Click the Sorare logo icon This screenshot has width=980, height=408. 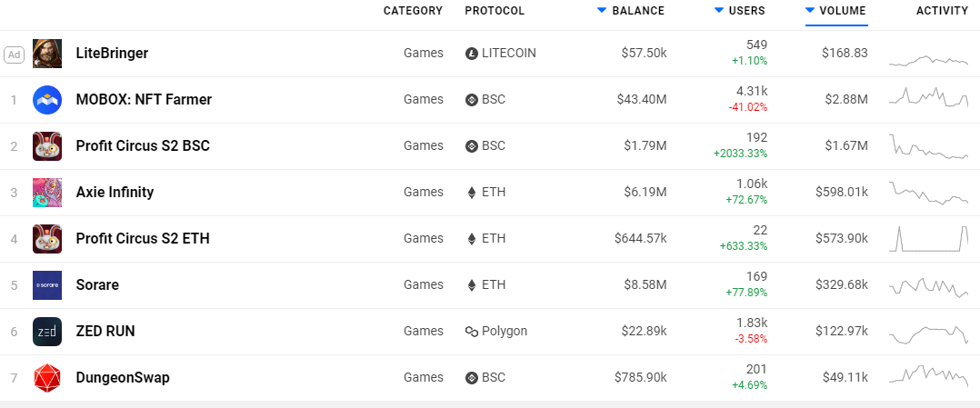pos(47,285)
